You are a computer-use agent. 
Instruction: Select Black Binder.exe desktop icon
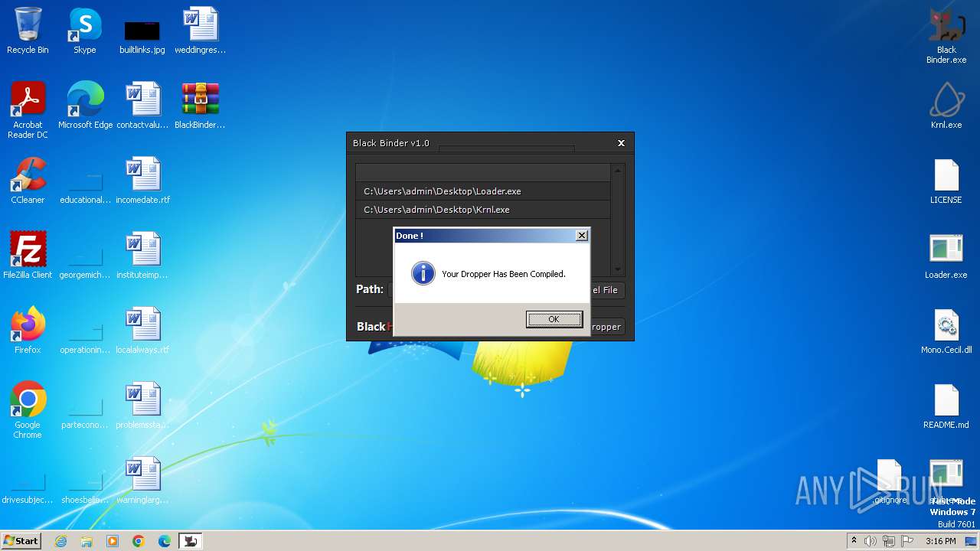pos(946,36)
